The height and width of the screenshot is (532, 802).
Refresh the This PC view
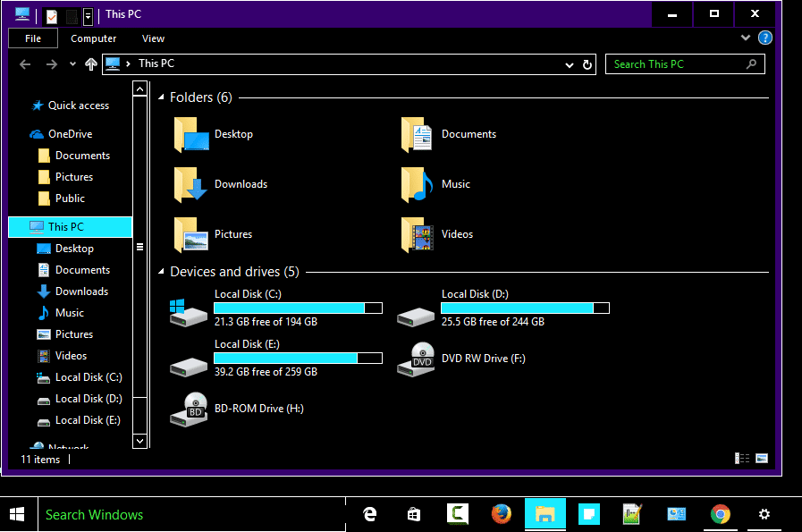(587, 64)
